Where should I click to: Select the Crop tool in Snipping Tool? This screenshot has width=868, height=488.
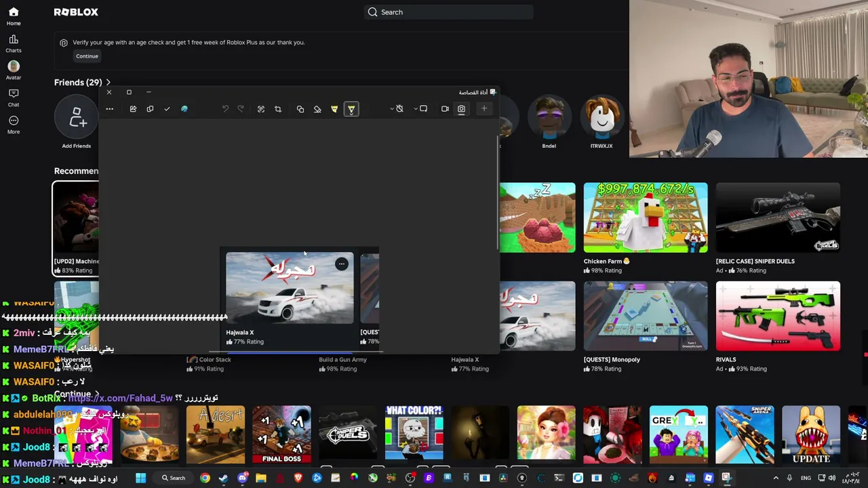pyautogui.click(x=278, y=109)
